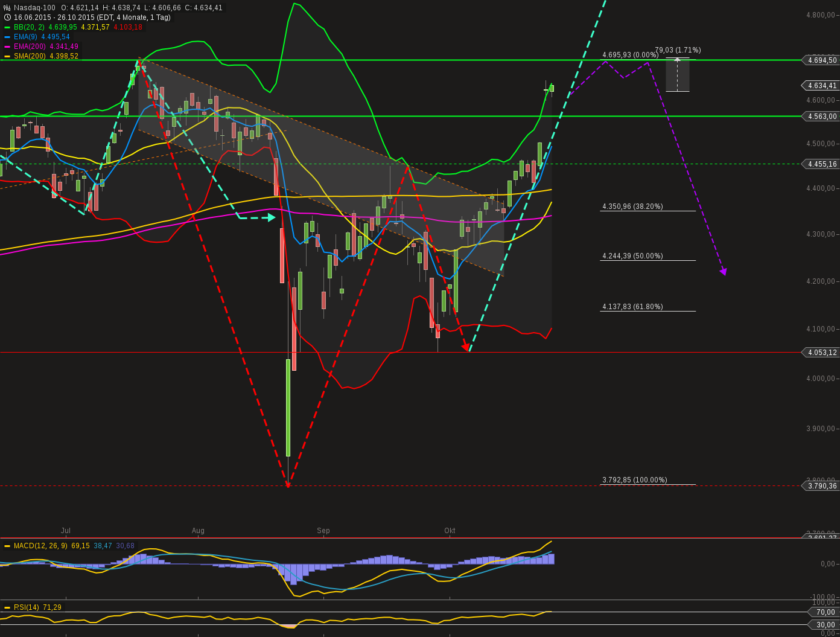Click the yellow MACD legend color marker

tap(7, 546)
